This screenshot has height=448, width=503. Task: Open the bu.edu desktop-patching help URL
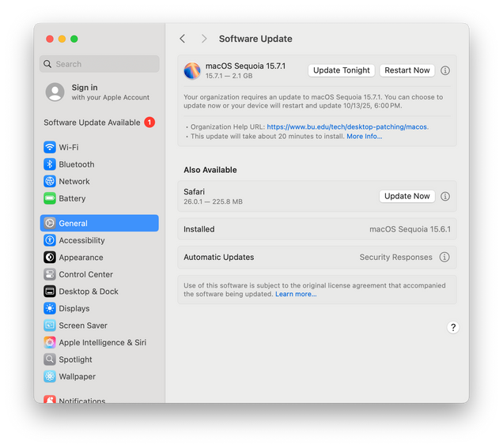click(x=346, y=127)
